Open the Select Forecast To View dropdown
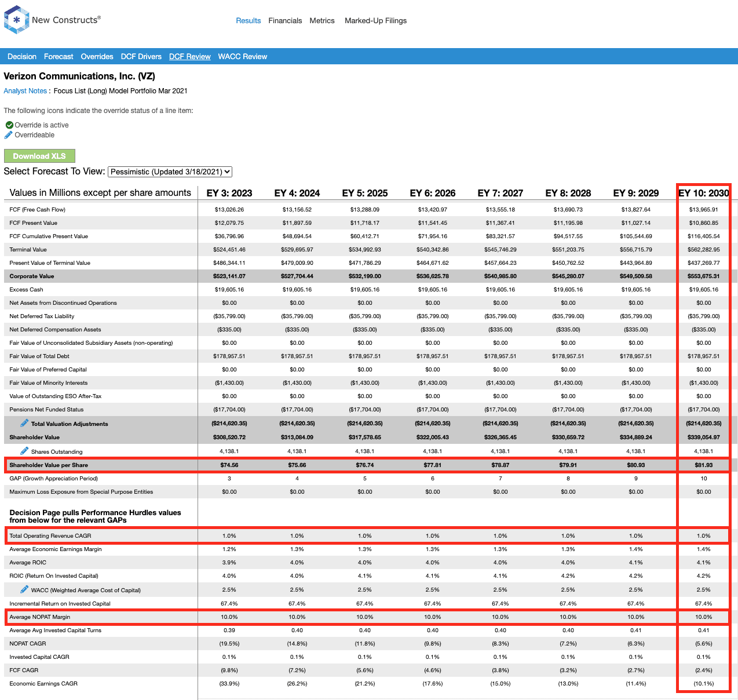The width and height of the screenshot is (738, 700). point(170,172)
